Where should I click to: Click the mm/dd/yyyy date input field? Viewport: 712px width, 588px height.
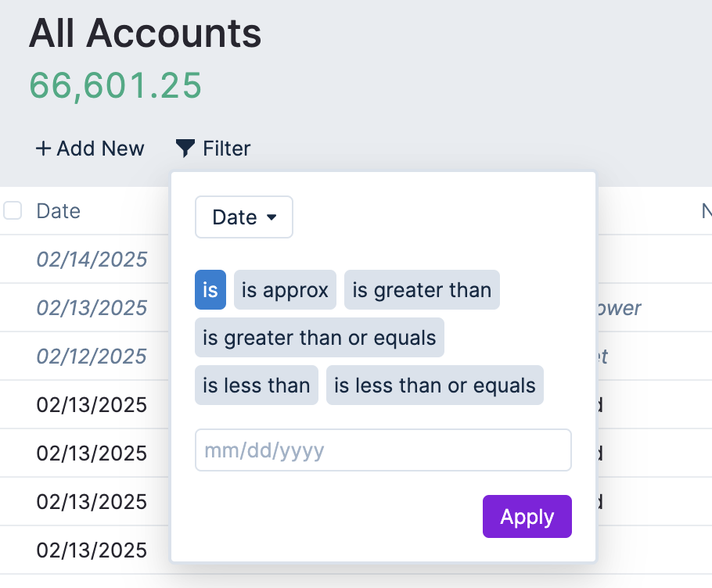coord(383,450)
